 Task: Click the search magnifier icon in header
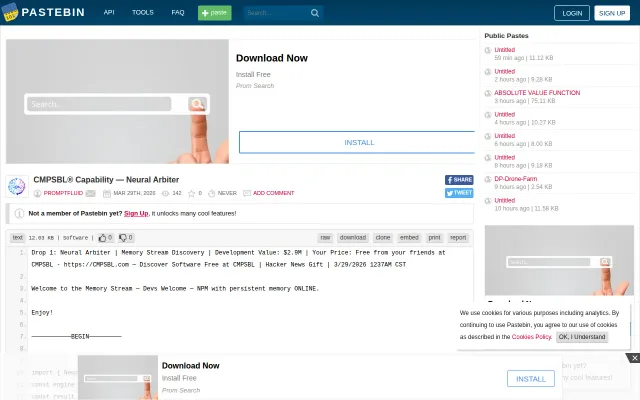point(315,13)
